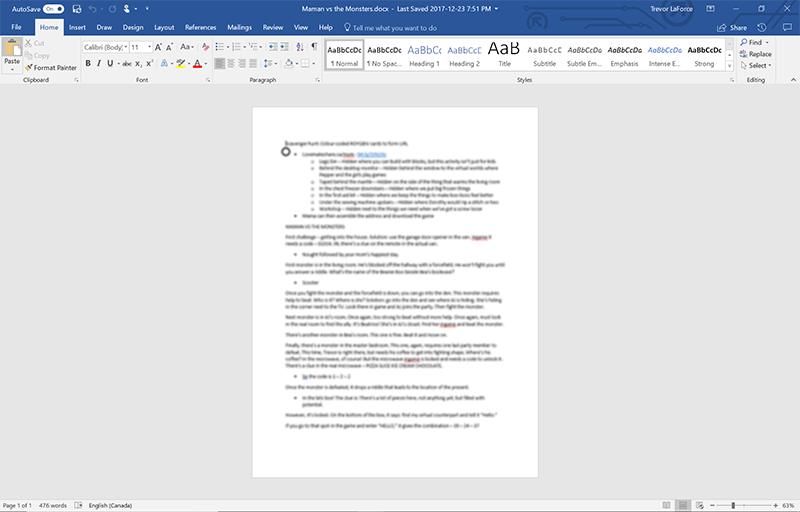Screen dimensions: 800x512
Task: Clear all formatting with the eraser icon
Action: click(205, 47)
